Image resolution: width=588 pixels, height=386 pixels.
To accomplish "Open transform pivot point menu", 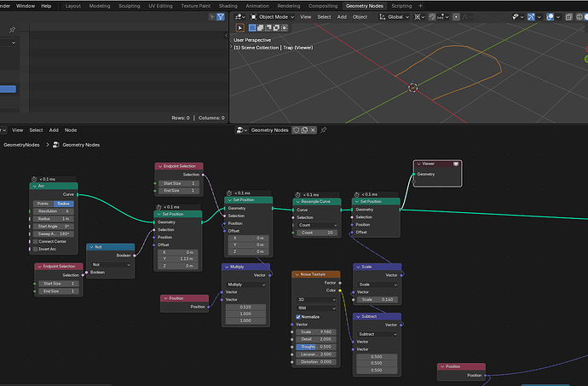I will point(419,17).
